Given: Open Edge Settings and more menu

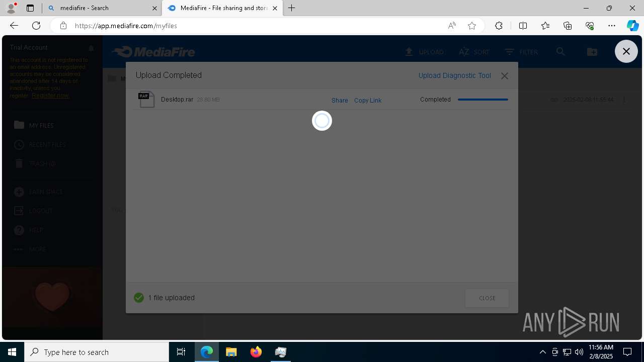Looking at the screenshot, I should [612, 26].
